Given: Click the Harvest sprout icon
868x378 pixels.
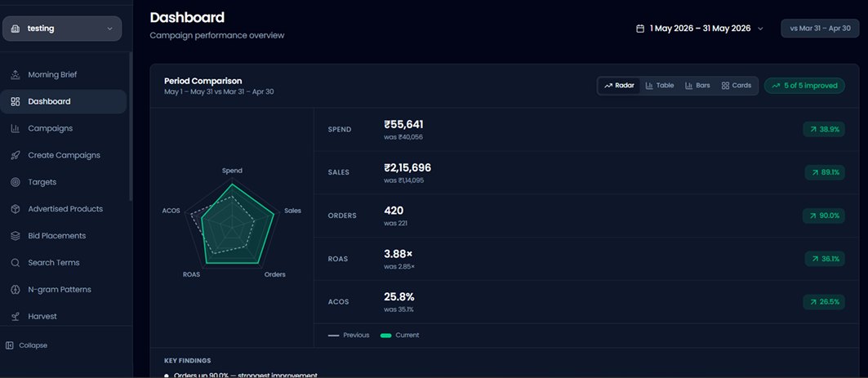Looking at the screenshot, I should point(16,317).
